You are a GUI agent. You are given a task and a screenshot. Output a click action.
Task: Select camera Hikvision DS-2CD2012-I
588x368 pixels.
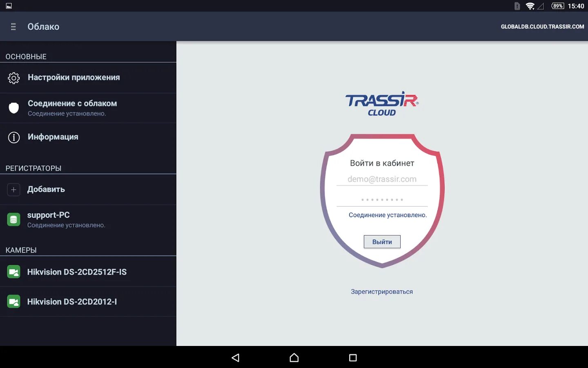click(88, 302)
